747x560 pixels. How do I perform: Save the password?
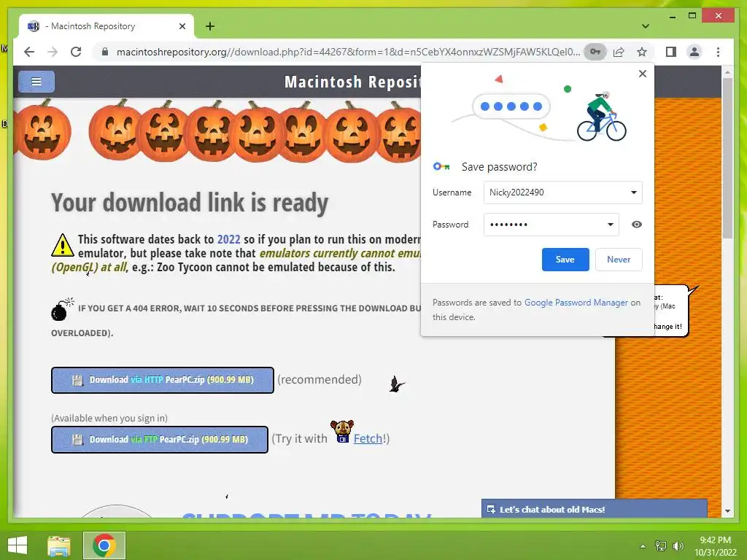click(x=565, y=260)
